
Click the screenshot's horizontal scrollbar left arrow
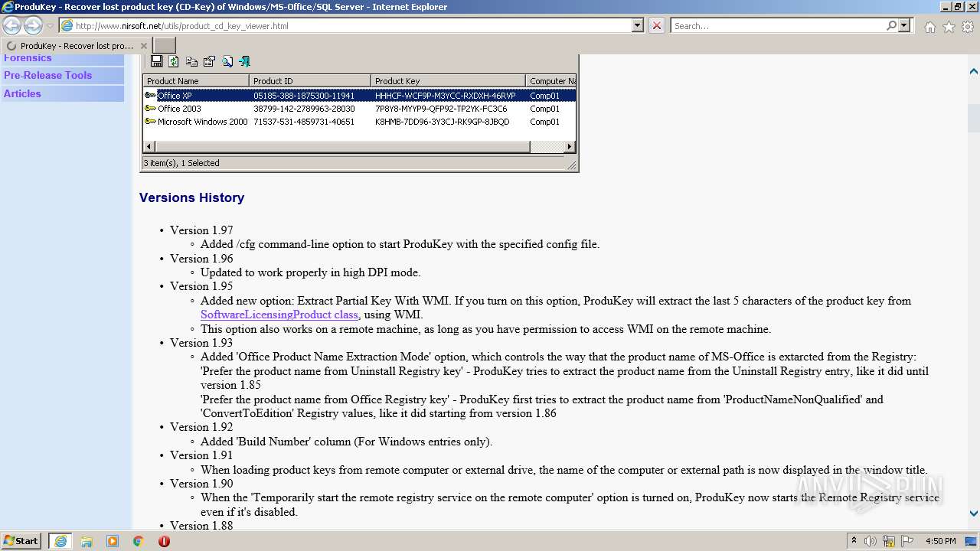[x=149, y=146]
